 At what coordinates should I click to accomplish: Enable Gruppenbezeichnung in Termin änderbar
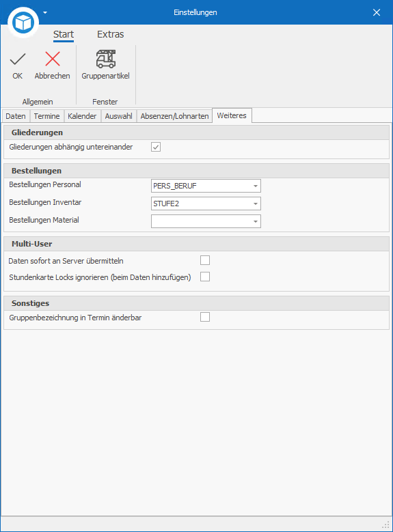205,317
